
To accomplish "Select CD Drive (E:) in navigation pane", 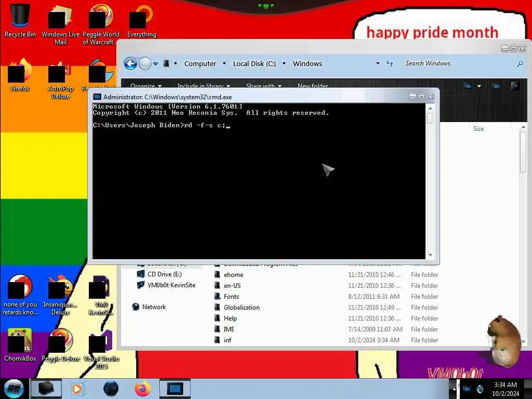I will tap(164, 274).
